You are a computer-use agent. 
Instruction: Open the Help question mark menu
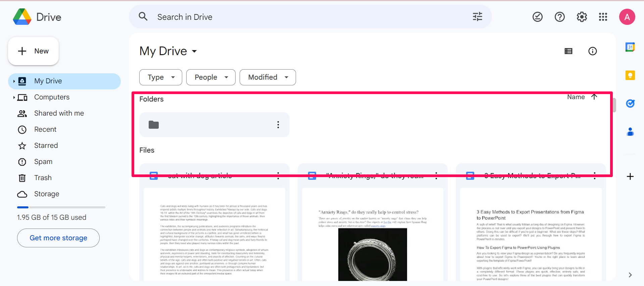click(x=560, y=17)
